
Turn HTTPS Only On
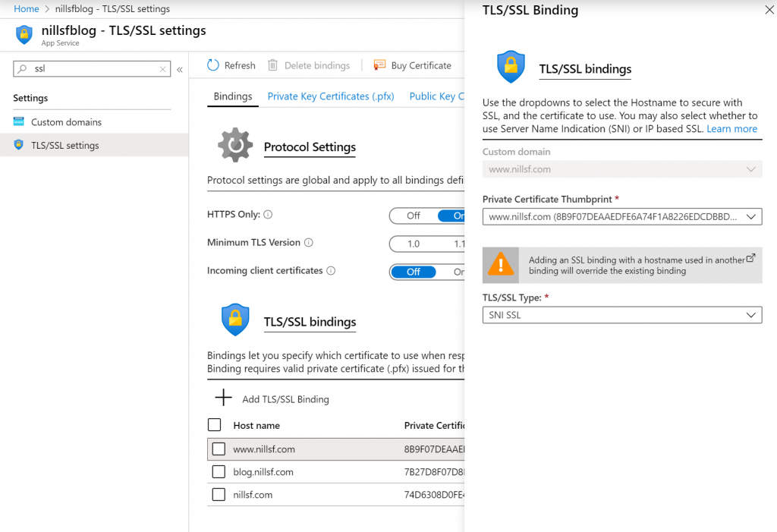click(x=451, y=216)
